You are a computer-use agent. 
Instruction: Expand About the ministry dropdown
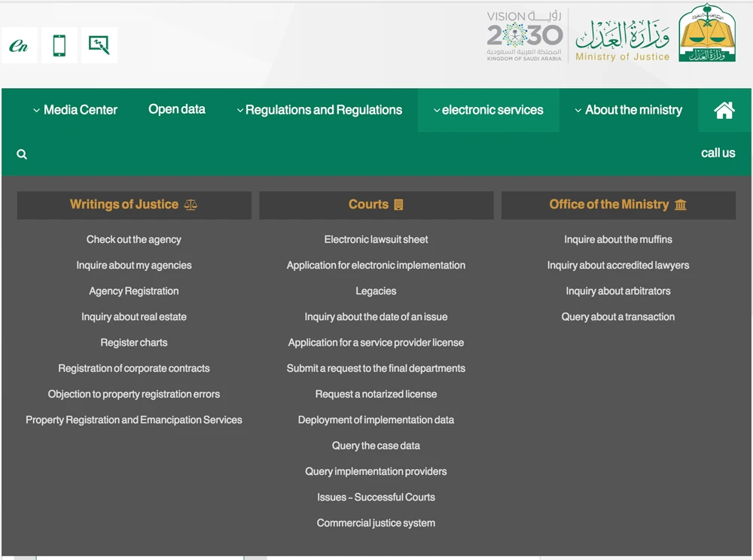coord(629,110)
